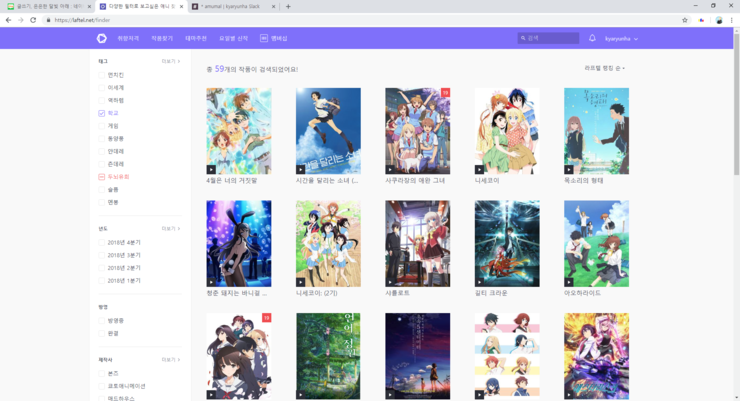The height and width of the screenshot is (401, 740).
Task: Click the play icon on the 샤를로트 poster
Action: 390,282
